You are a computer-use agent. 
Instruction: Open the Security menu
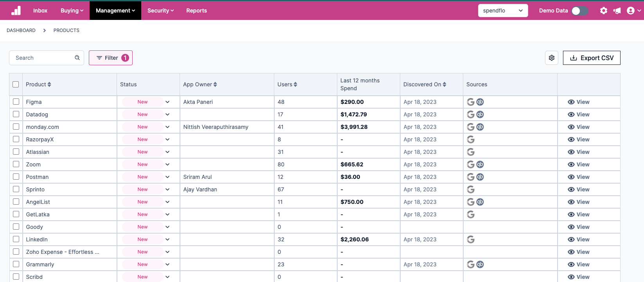160,11
